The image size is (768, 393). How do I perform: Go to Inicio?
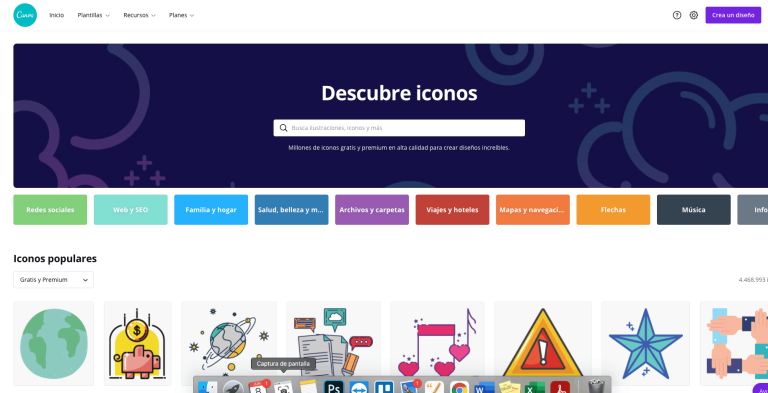(56, 15)
